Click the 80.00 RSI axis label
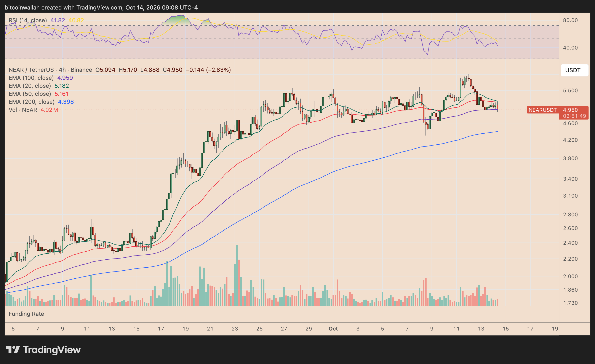The image size is (595, 364). tap(570, 20)
